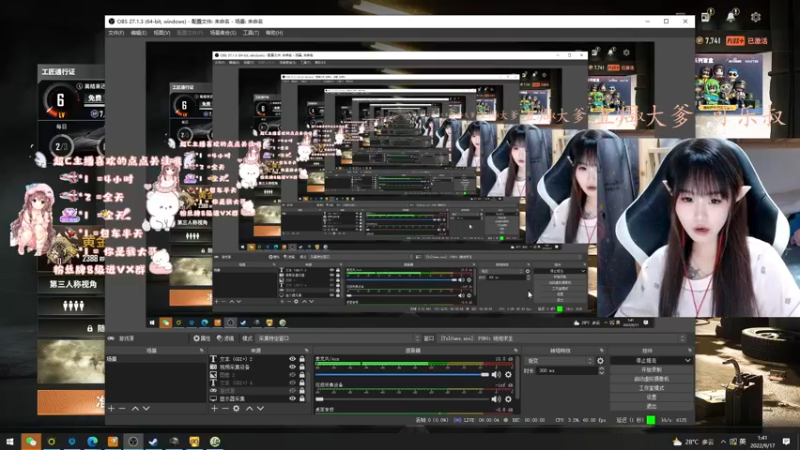Add a new scene with plus icon
Image resolution: width=800 pixels, height=450 pixels.
pos(111,409)
